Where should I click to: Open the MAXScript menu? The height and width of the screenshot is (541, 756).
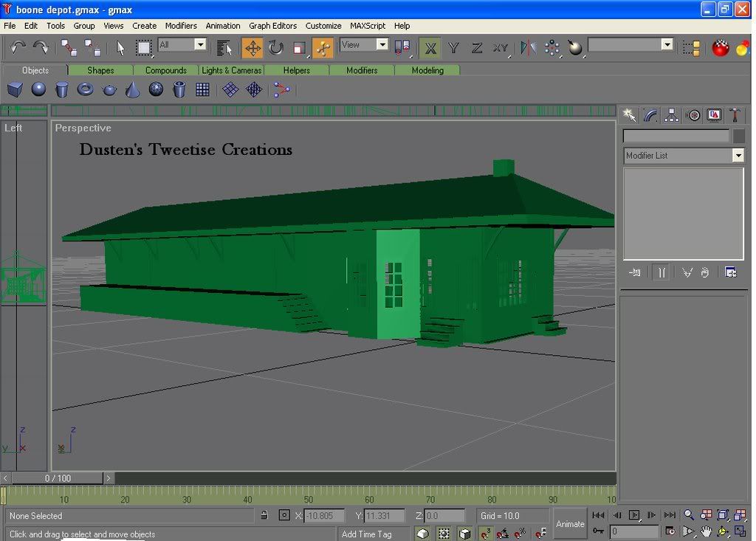[368, 26]
